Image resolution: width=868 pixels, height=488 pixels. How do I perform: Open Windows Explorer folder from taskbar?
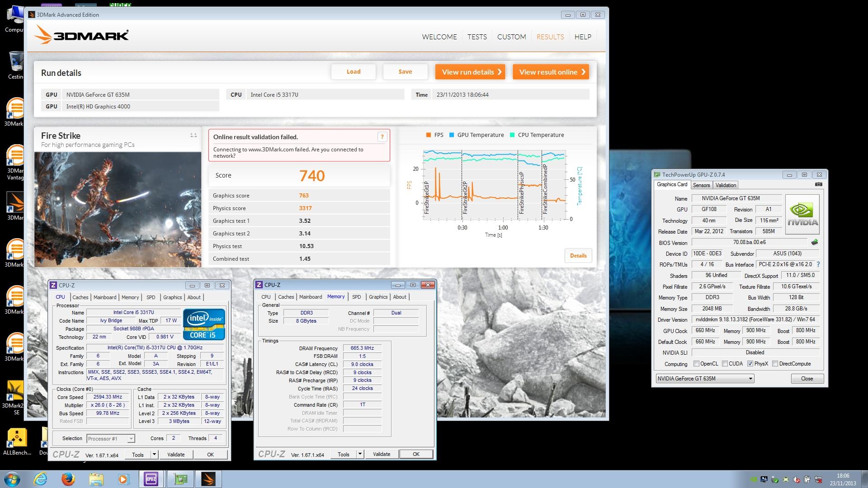pyautogui.click(x=96, y=479)
